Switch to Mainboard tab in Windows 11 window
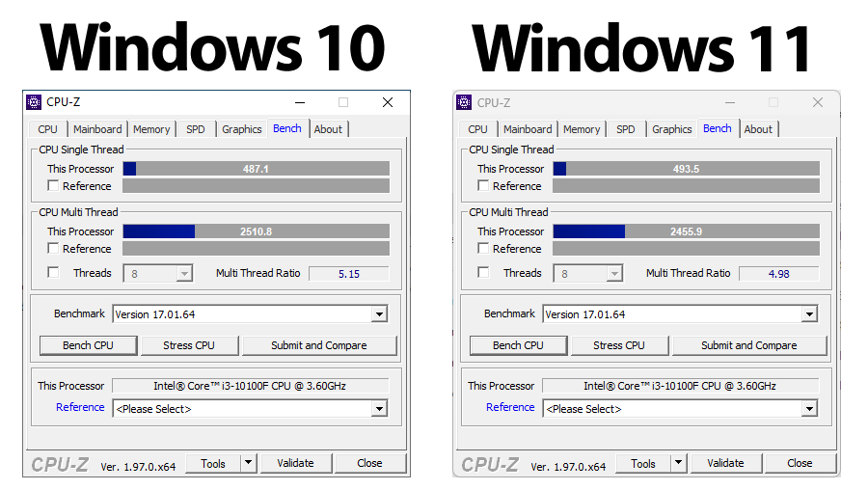Viewport: 868px width, 490px height. tap(528, 129)
